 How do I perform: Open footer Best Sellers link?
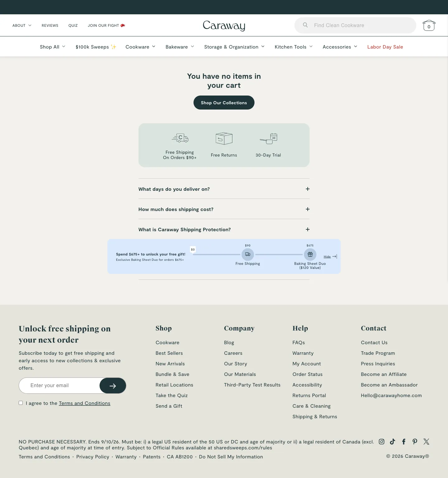tap(169, 353)
